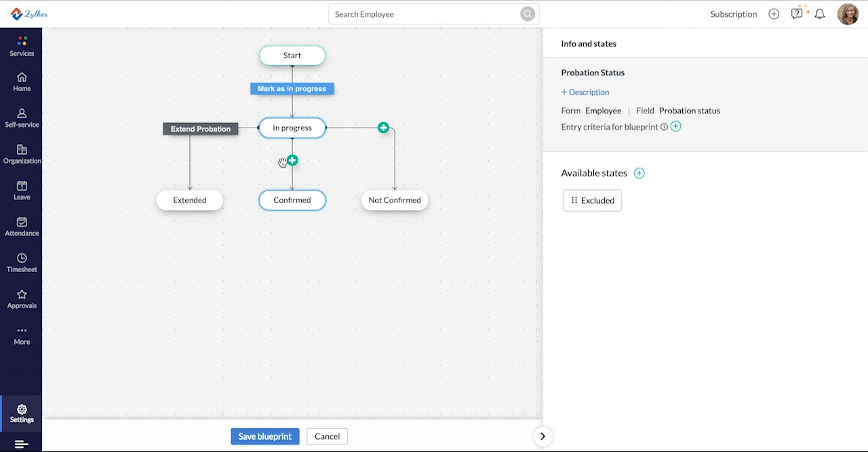
Task: Click Subscription link
Action: (x=734, y=14)
